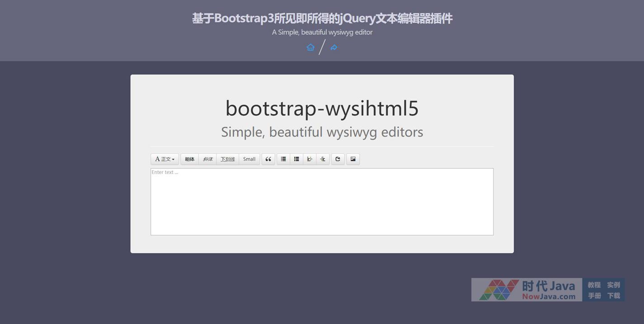
Task: Open the 正文 font style dropdown
Action: [165, 159]
